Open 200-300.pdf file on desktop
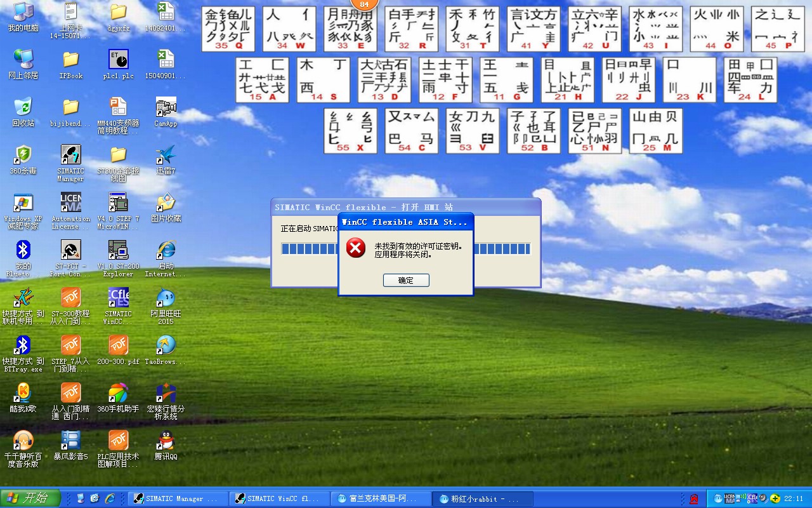 point(118,351)
